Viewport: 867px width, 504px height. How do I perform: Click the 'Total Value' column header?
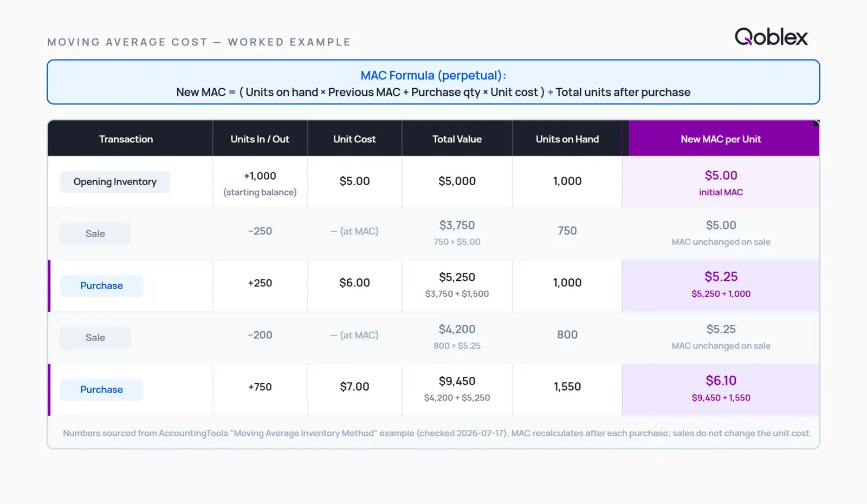tap(457, 139)
